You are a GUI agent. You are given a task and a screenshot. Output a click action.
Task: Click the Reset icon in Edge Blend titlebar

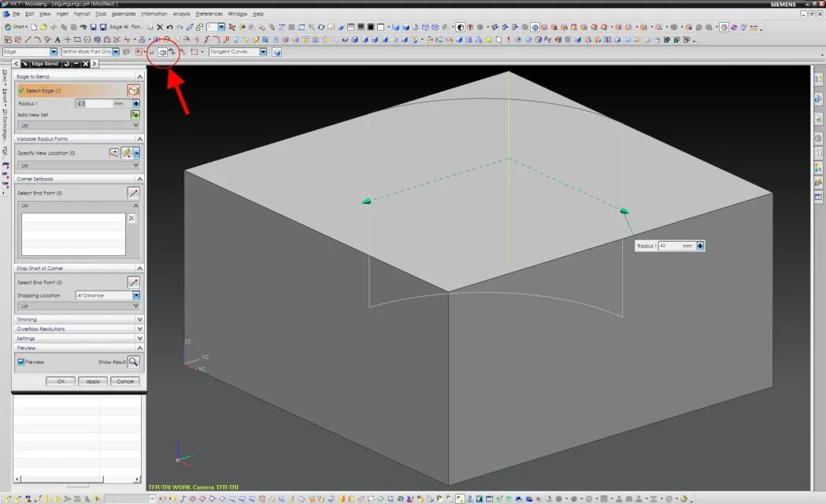(66, 64)
